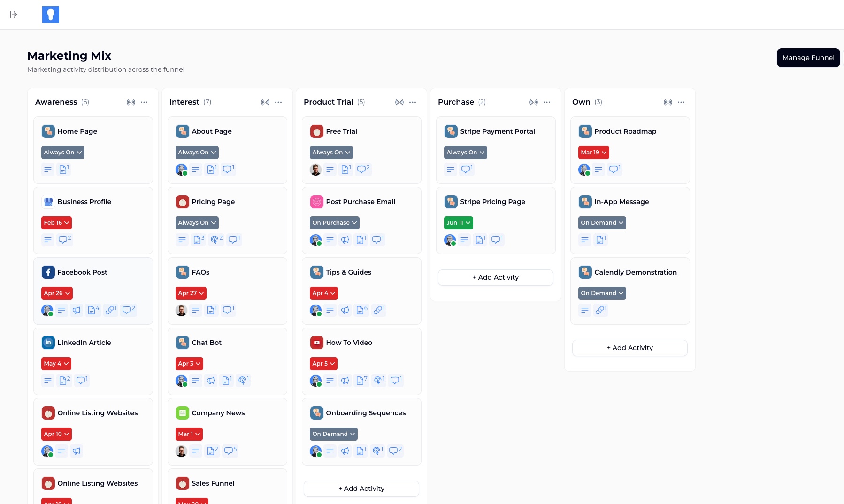
Task: Click the app logo in the top bar
Action: point(51,15)
